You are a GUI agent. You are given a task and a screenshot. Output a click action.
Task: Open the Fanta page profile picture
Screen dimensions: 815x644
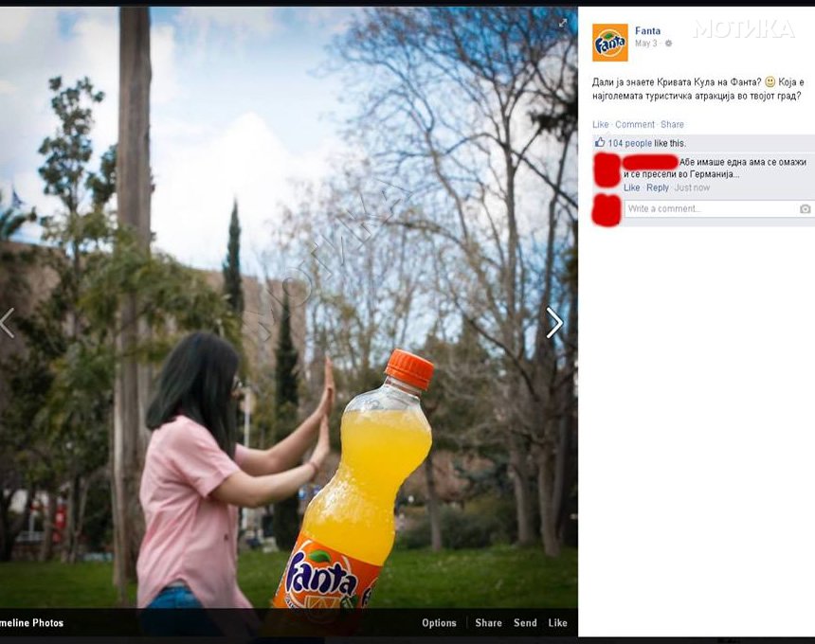[x=609, y=43]
